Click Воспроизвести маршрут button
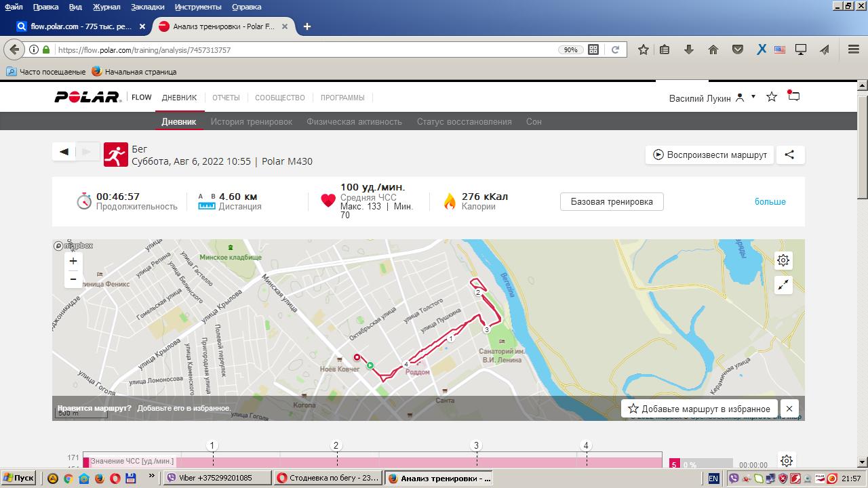 [709, 155]
